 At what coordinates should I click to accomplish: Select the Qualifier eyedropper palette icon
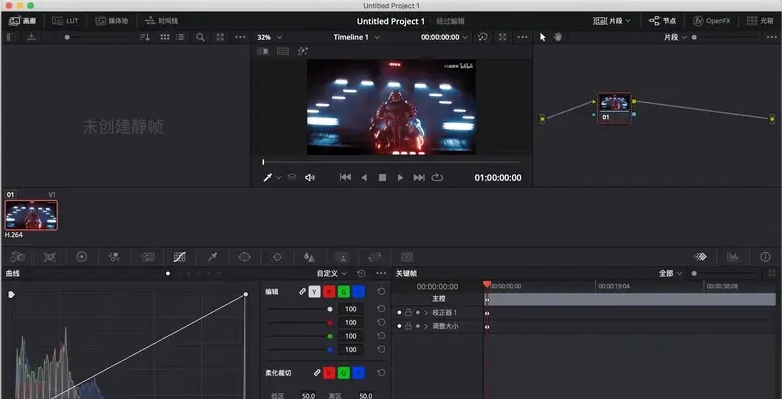tap(212, 257)
